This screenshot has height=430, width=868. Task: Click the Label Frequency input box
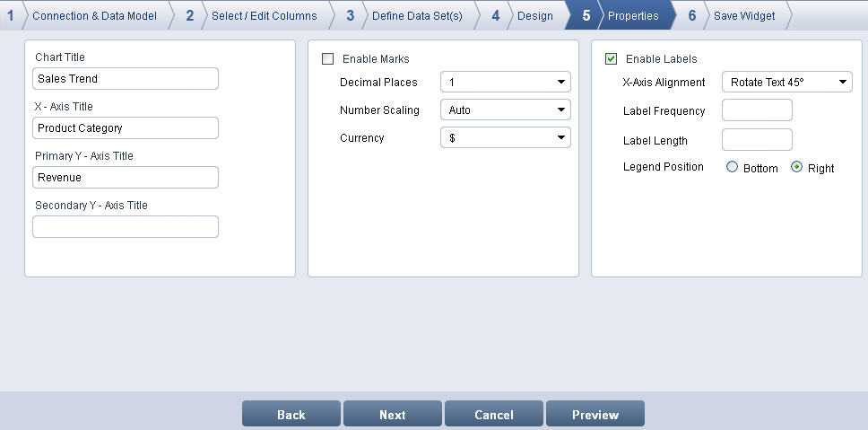[x=757, y=111]
